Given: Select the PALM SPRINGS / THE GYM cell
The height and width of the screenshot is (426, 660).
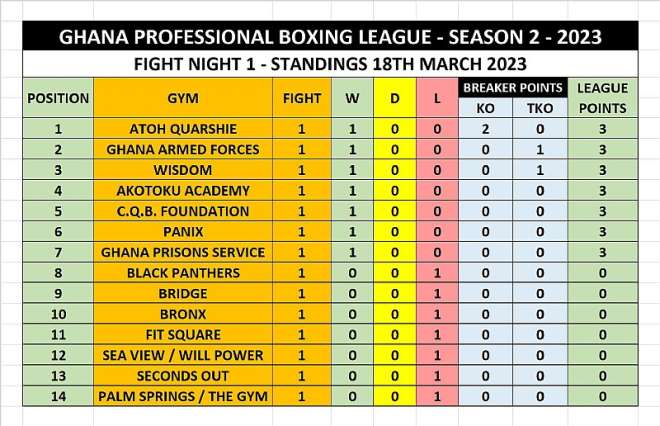Looking at the screenshot, I should click(x=183, y=396).
